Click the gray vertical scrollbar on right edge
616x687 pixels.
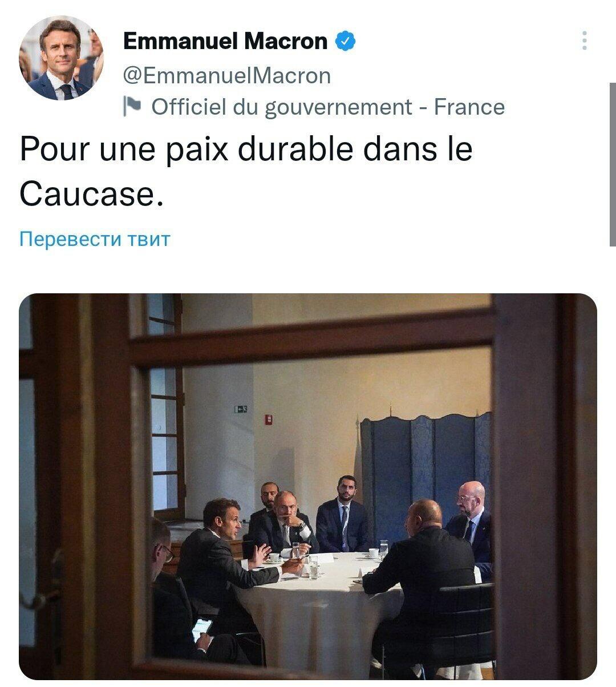coord(613,164)
